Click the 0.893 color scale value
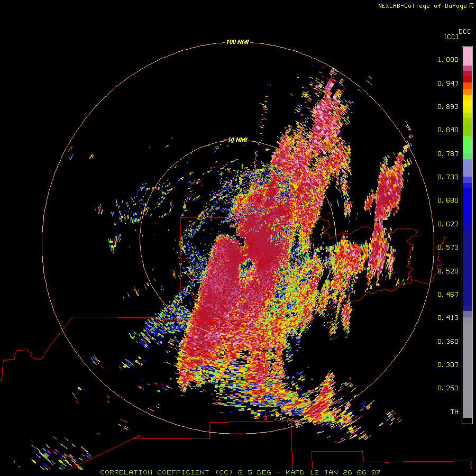 click(x=448, y=106)
